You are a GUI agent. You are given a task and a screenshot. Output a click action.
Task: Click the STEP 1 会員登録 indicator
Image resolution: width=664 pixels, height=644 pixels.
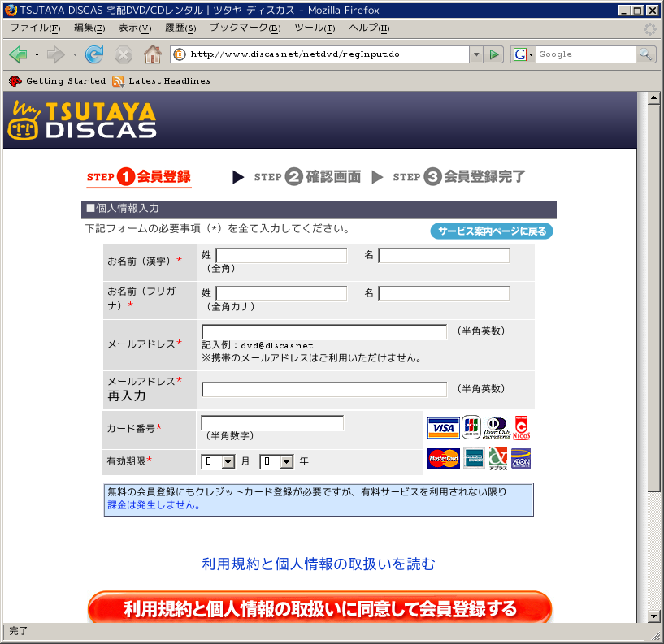point(139,177)
